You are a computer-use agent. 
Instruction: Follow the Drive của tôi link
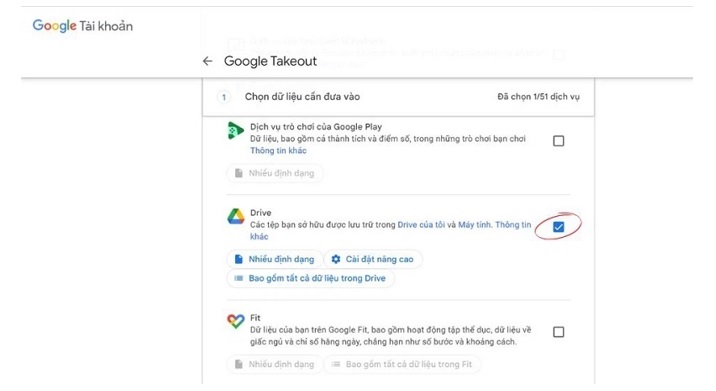pyautogui.click(x=421, y=225)
